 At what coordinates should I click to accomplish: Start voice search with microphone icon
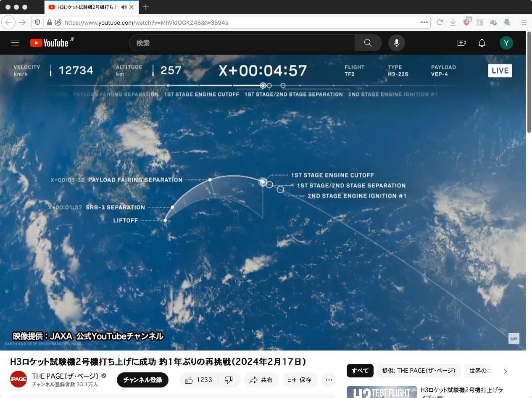click(396, 43)
